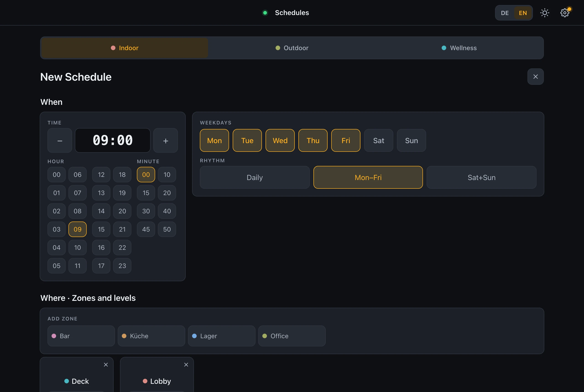The image size is (584, 392).
Task: Remove the Deck zone card
Action: [x=106, y=364]
